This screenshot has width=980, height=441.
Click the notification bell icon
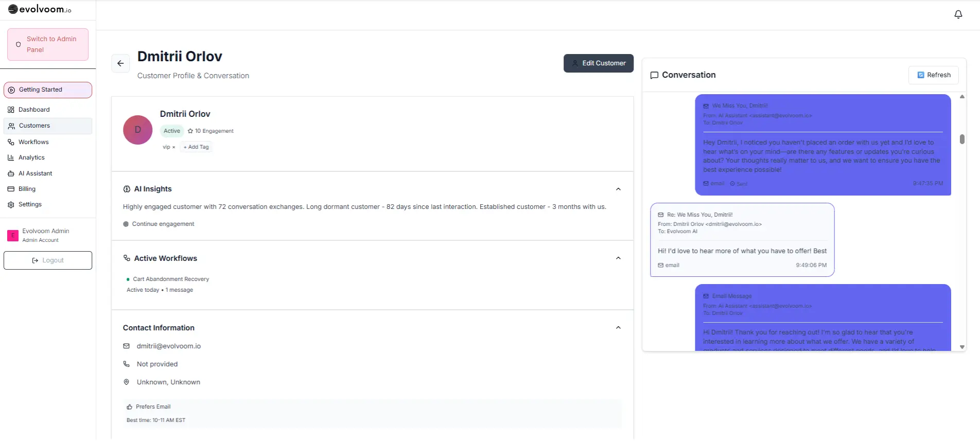958,14
